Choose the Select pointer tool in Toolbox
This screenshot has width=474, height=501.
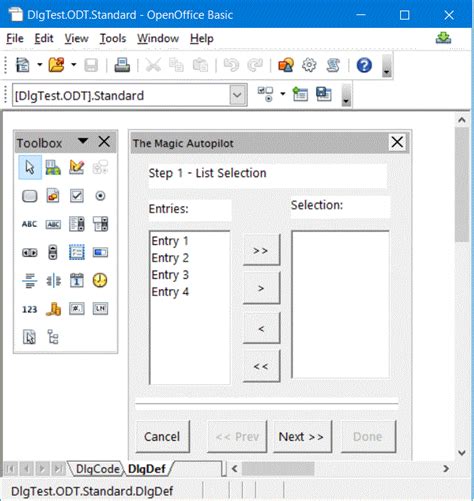coord(30,167)
